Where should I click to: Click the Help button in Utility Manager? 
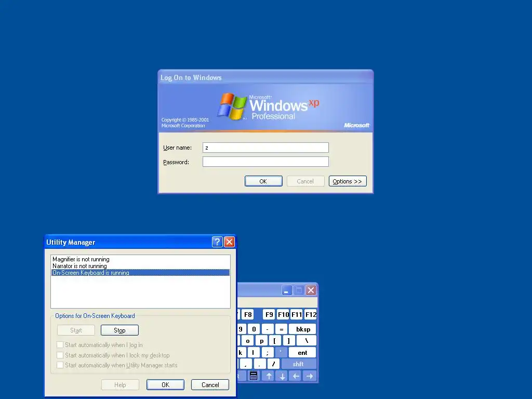[120, 385]
